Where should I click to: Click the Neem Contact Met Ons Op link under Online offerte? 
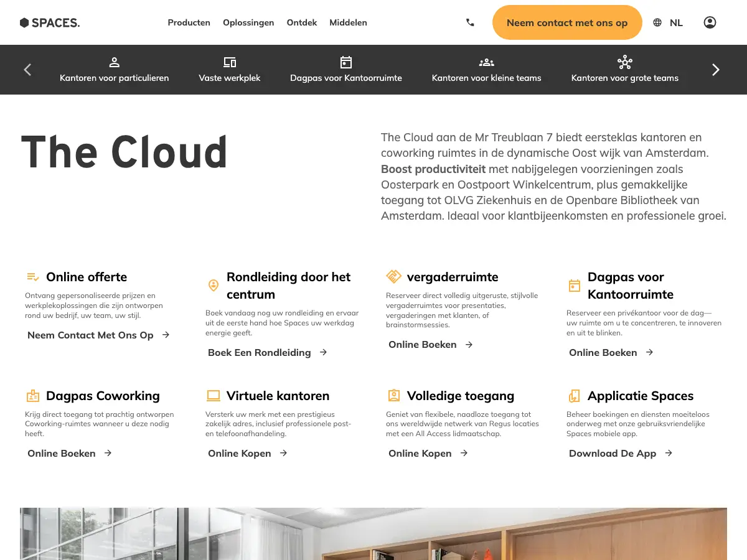click(90, 335)
